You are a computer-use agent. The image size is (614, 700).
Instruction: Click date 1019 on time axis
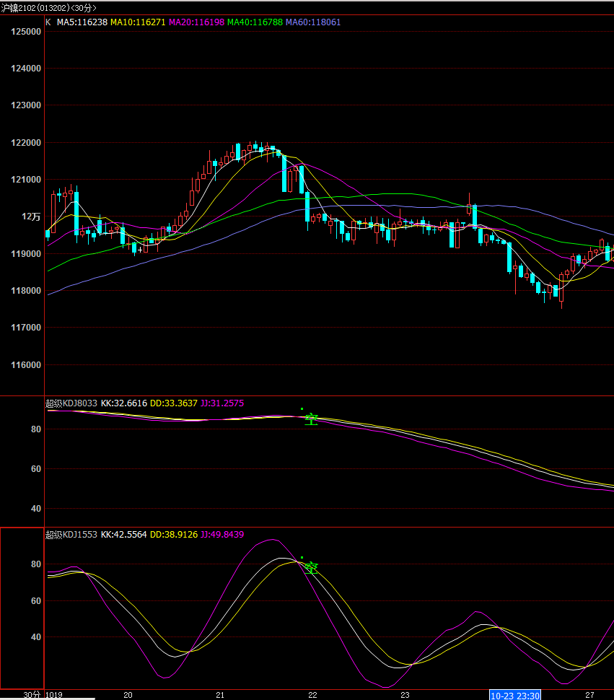[54, 695]
